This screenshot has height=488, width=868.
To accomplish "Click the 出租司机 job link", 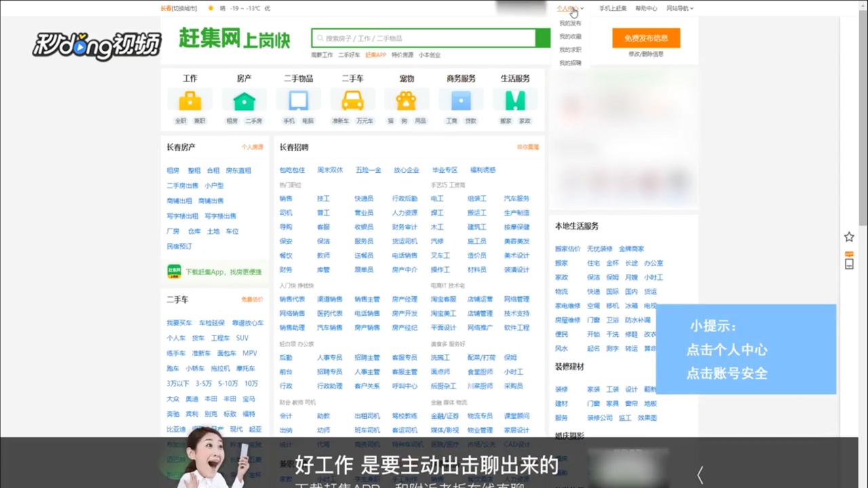I will pos(367,415).
